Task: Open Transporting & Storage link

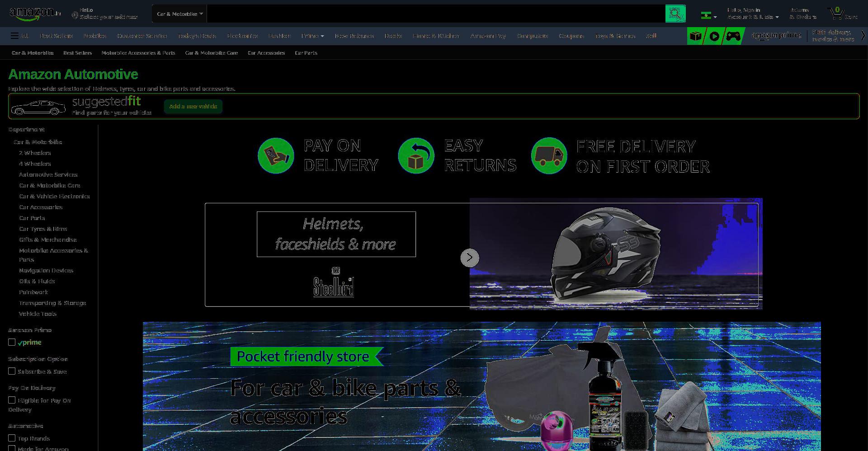Action: 52,303
